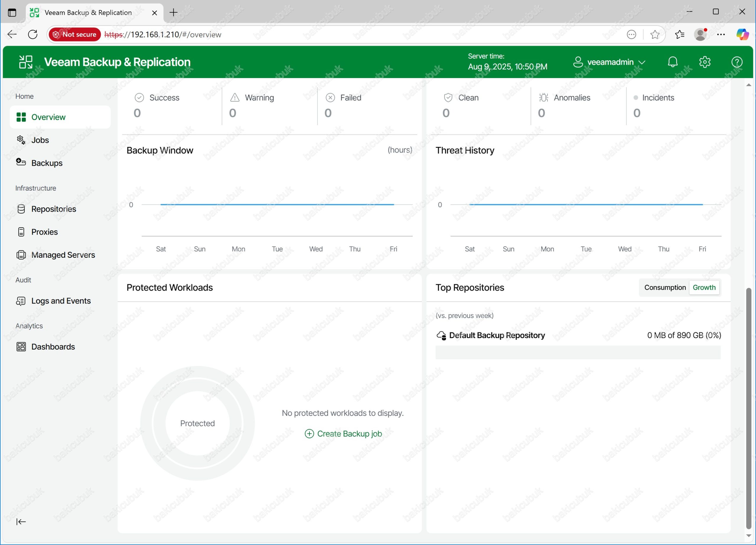
Task: Click the Proxies server icon
Action: point(21,232)
